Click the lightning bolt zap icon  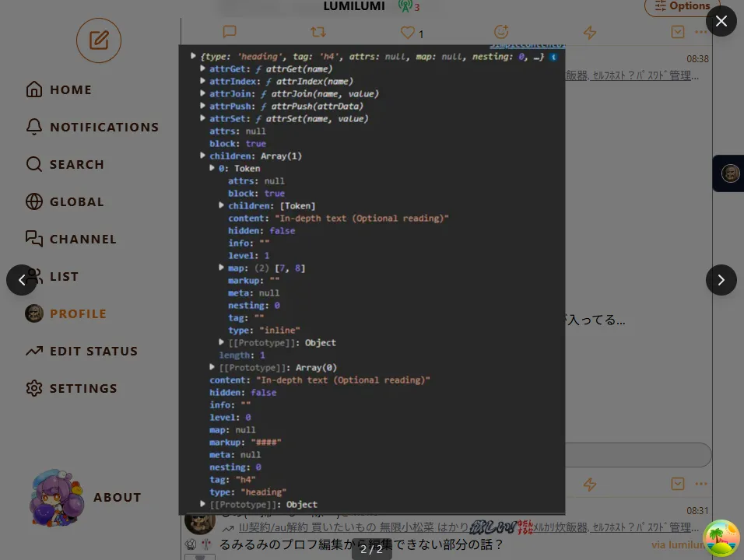[590, 32]
